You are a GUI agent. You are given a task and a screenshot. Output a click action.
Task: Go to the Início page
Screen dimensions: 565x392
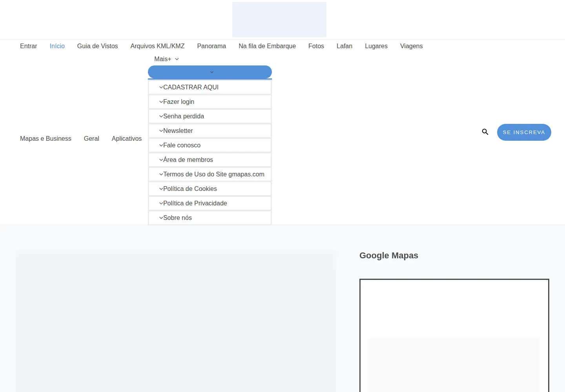click(x=57, y=46)
